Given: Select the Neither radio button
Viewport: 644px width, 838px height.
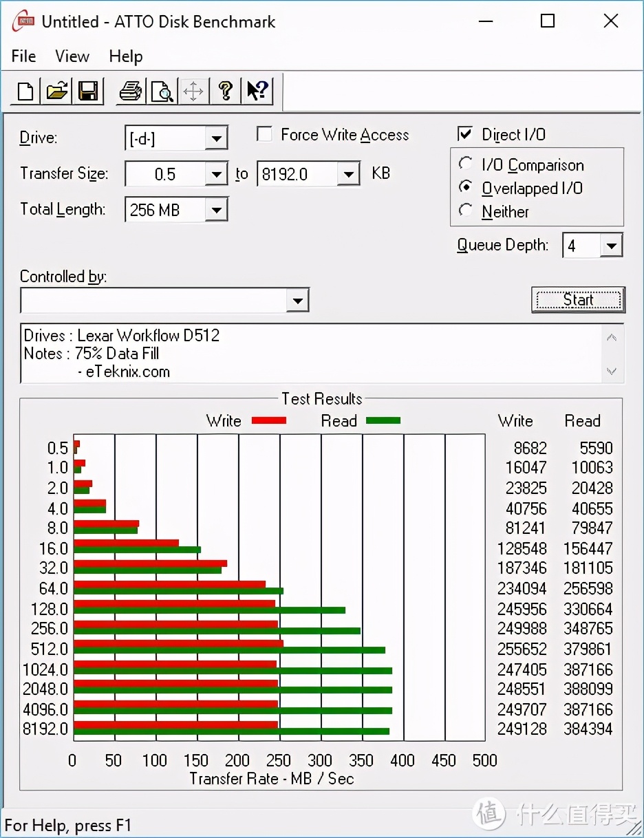Looking at the screenshot, I should point(466,211).
